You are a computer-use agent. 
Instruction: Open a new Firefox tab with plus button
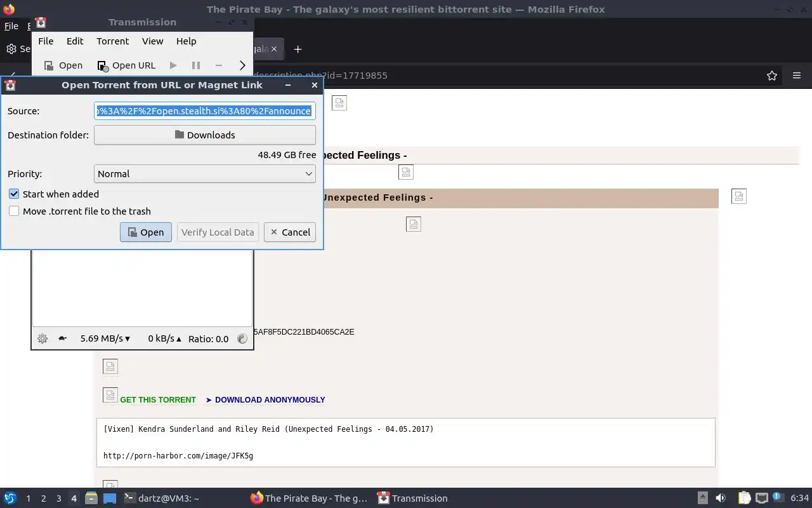click(298, 49)
